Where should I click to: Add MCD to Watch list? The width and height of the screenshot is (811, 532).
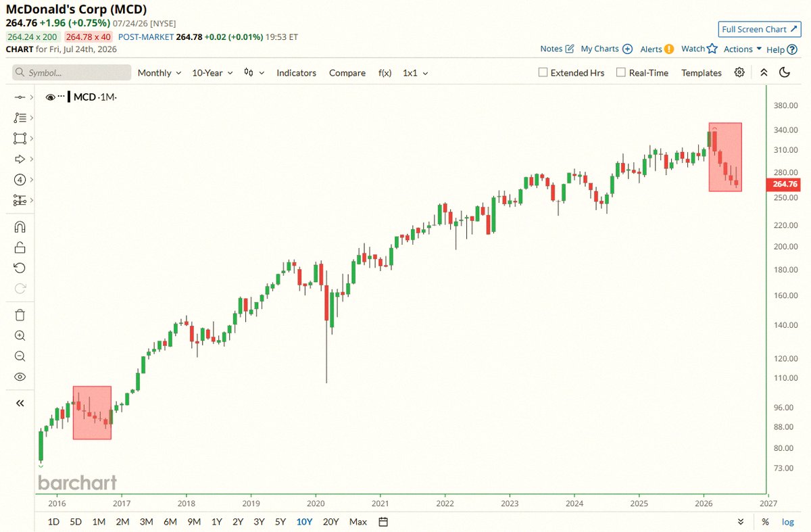click(699, 49)
